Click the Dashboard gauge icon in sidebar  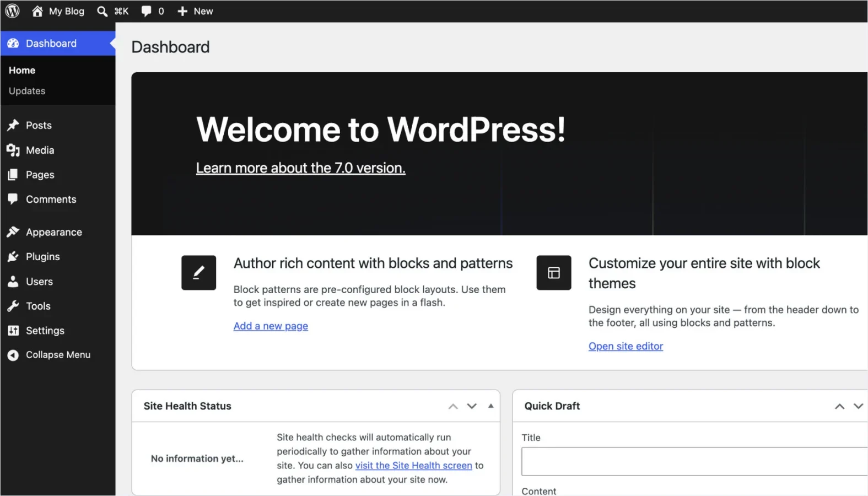13,43
